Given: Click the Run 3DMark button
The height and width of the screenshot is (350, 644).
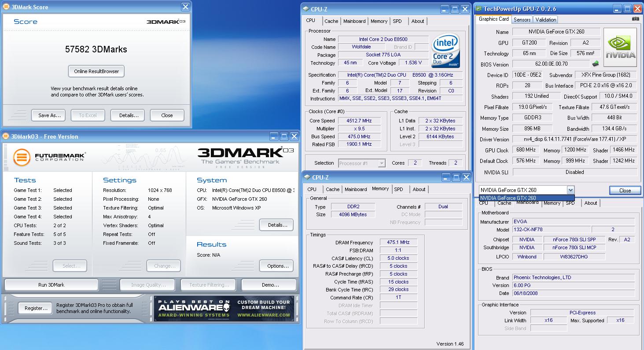Looking at the screenshot, I should 51,285.
